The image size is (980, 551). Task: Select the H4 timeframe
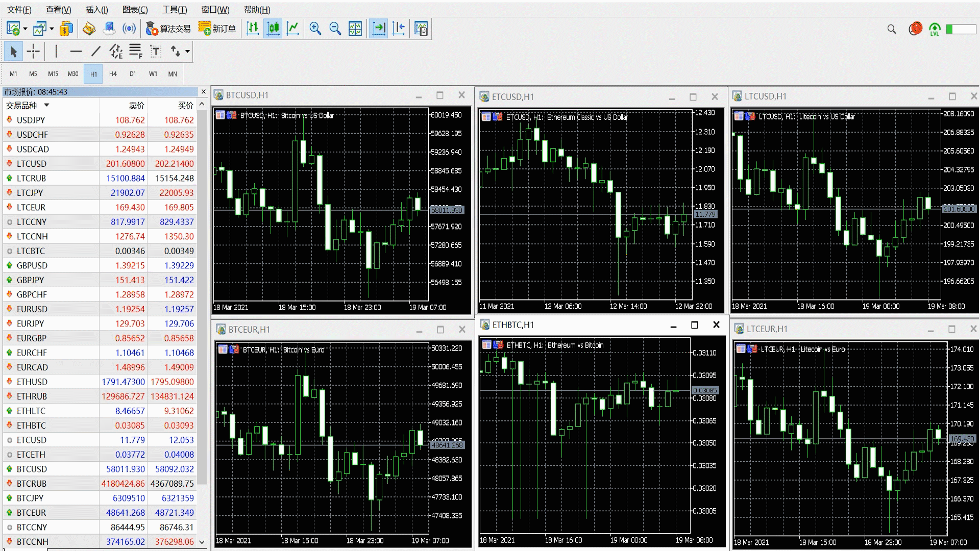pyautogui.click(x=113, y=74)
